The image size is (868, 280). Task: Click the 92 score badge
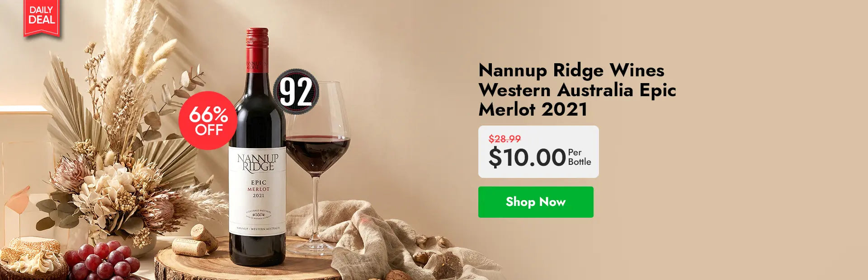(296, 92)
